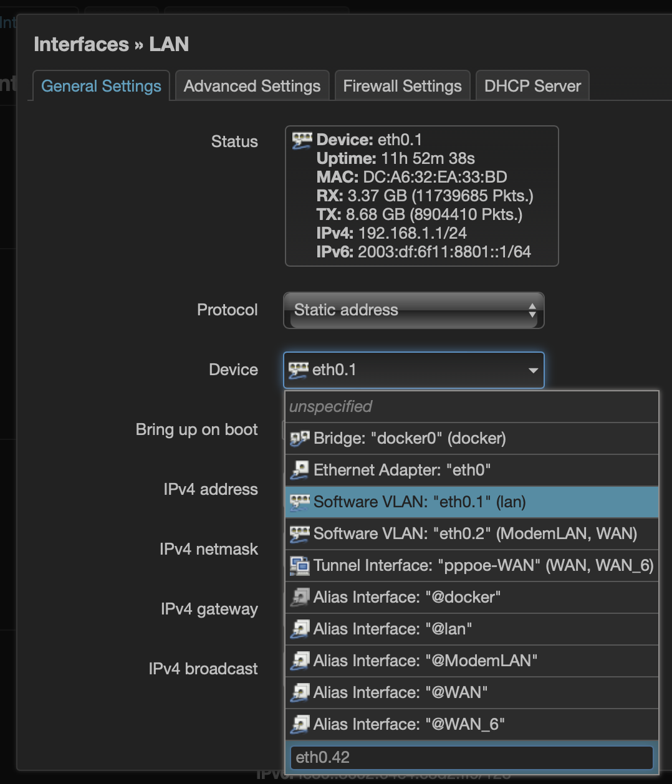Click the Protocol selector stepper arrows
This screenshot has width=672, height=784.
pyautogui.click(x=532, y=310)
